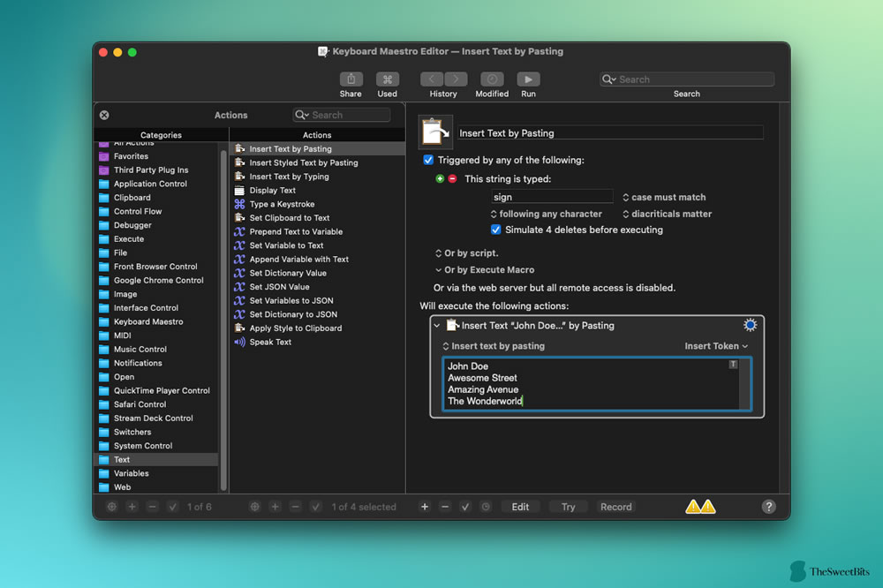883x588 pixels.
Task: Add a new trigger with green plus
Action: click(440, 178)
